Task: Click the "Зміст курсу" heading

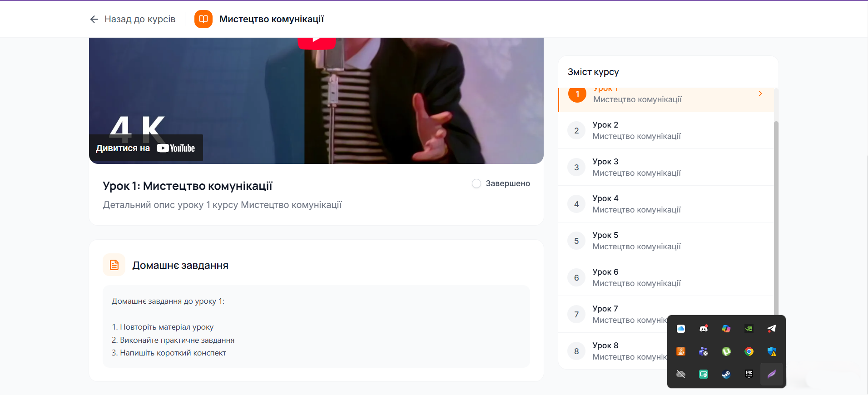Action: (593, 72)
